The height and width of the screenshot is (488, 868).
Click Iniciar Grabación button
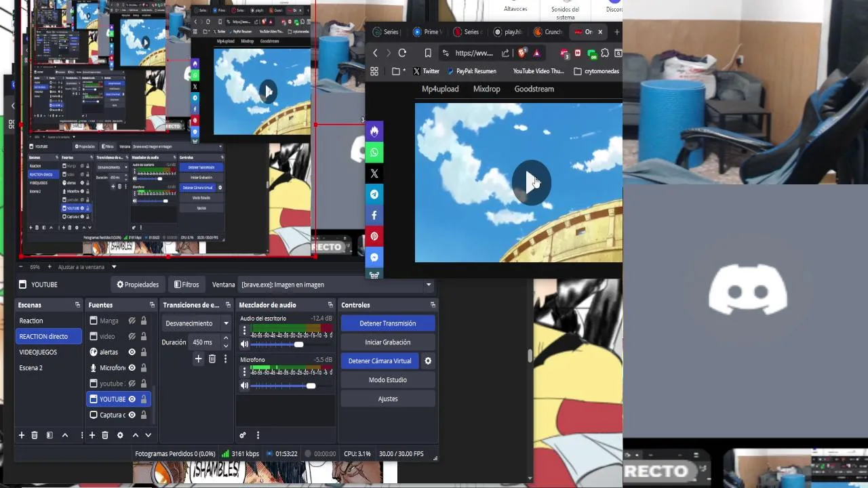point(387,342)
